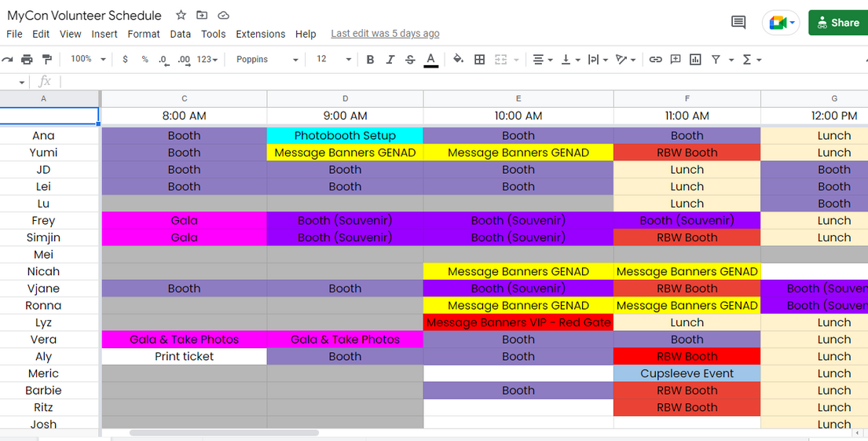The image size is (868, 441).
Task: Click the insert link icon
Action: [x=655, y=60]
